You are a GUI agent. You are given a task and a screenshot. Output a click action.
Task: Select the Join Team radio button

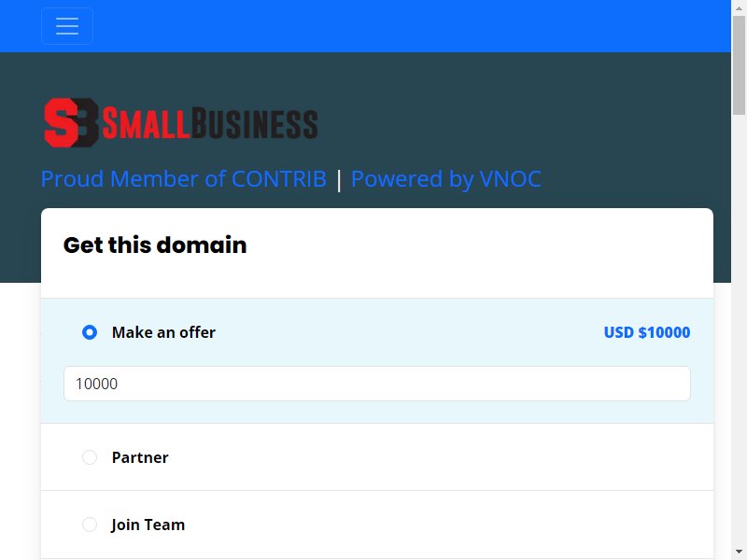[90, 525]
